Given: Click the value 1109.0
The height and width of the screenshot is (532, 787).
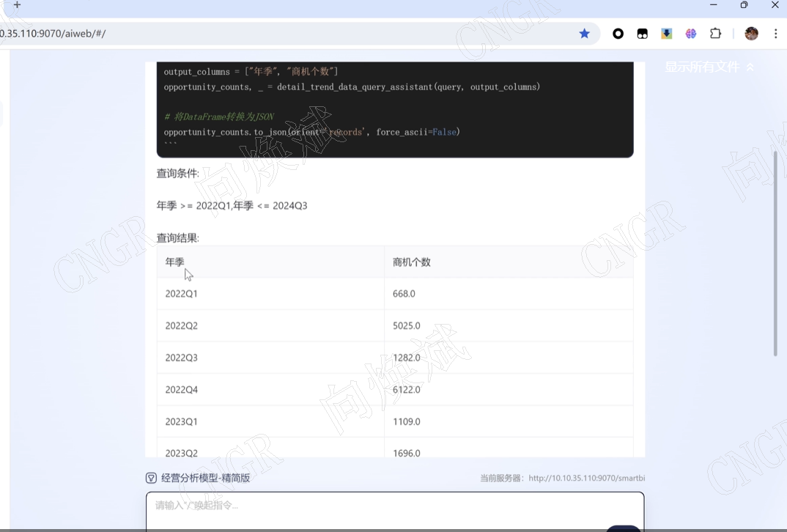Looking at the screenshot, I should click(x=407, y=421).
